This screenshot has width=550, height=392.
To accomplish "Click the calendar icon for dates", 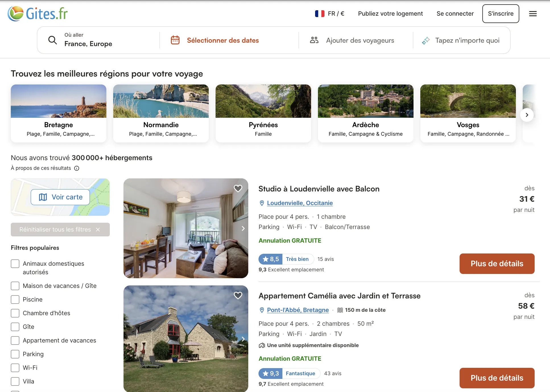I will coord(175,40).
